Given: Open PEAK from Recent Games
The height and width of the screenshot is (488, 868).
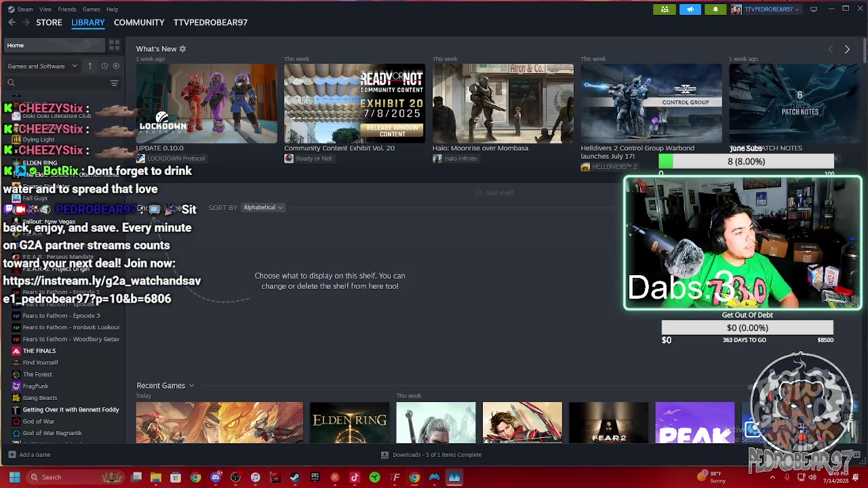Looking at the screenshot, I should pos(694,422).
